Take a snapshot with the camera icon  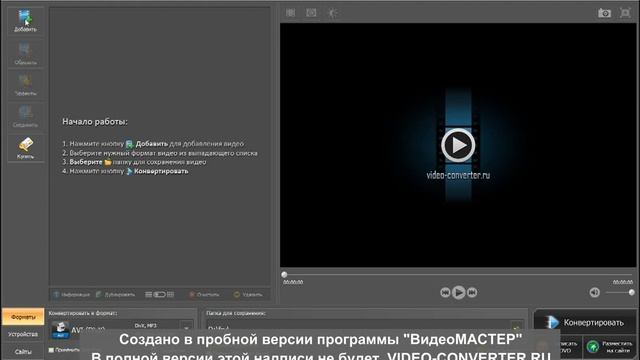point(604,13)
